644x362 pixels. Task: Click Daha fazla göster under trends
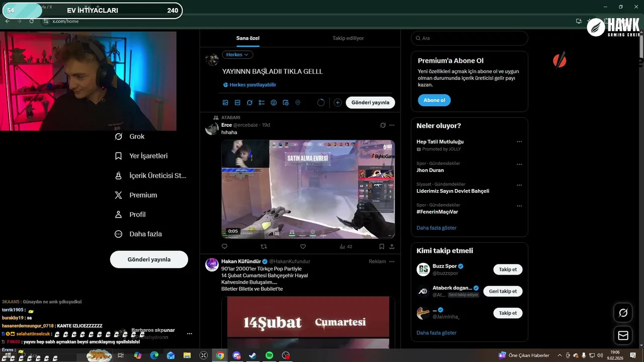(436, 228)
